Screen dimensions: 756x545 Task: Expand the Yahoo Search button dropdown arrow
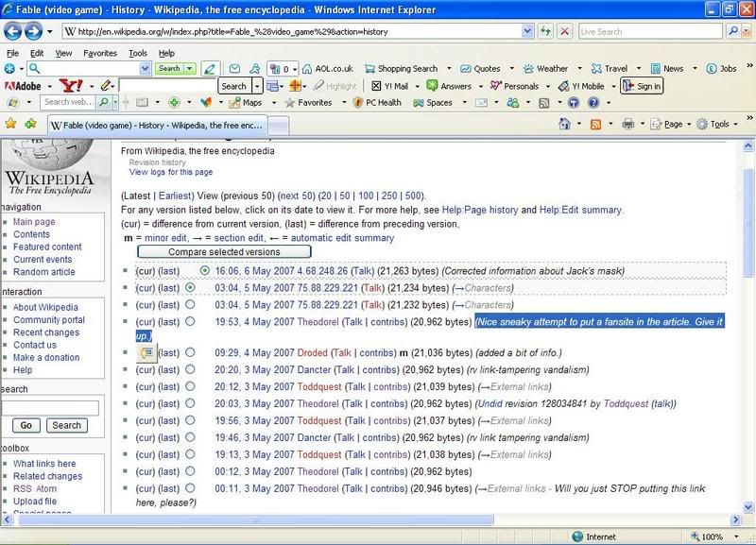point(257,86)
